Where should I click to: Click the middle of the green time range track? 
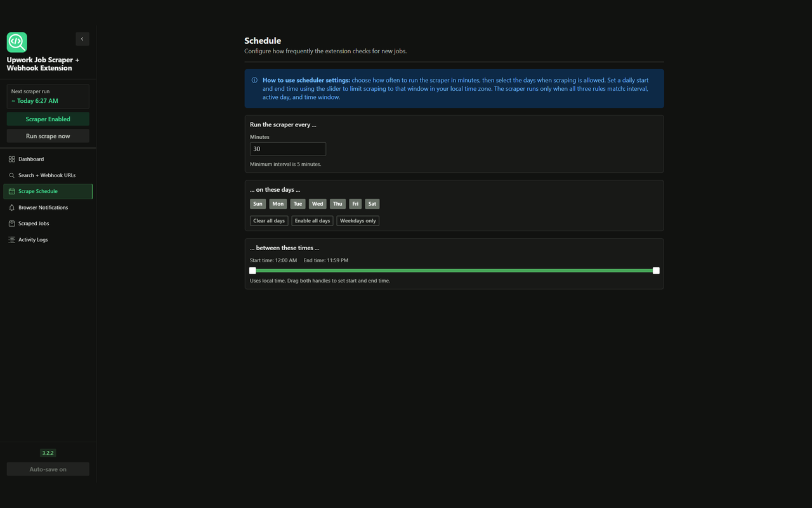[454, 271]
